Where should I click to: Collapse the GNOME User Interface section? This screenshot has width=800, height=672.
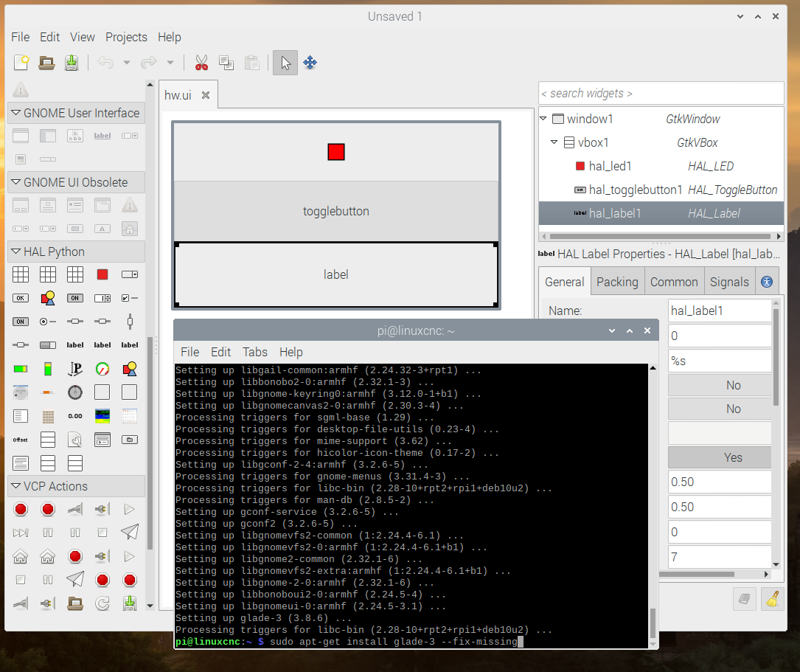tap(76, 113)
